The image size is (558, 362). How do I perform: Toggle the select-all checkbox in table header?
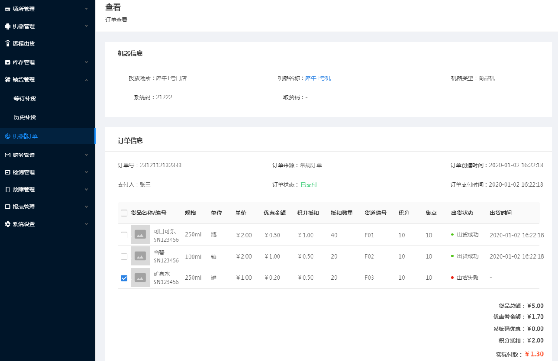124,213
